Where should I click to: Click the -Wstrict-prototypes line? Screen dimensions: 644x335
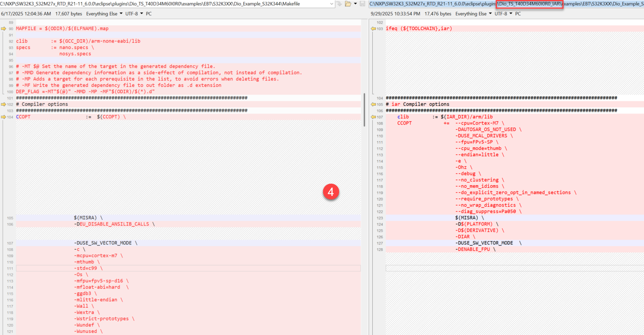click(104, 319)
